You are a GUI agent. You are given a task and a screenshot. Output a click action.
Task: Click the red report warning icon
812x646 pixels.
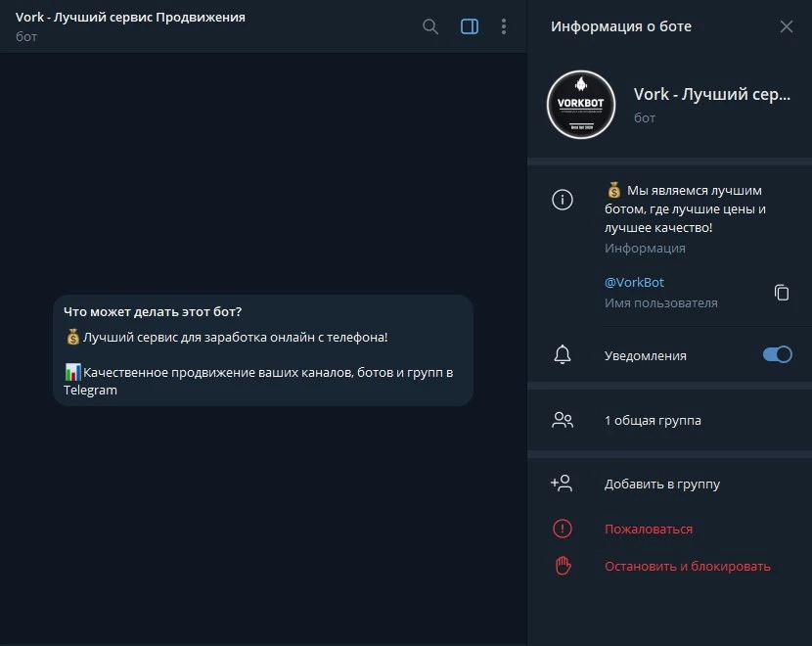click(563, 529)
